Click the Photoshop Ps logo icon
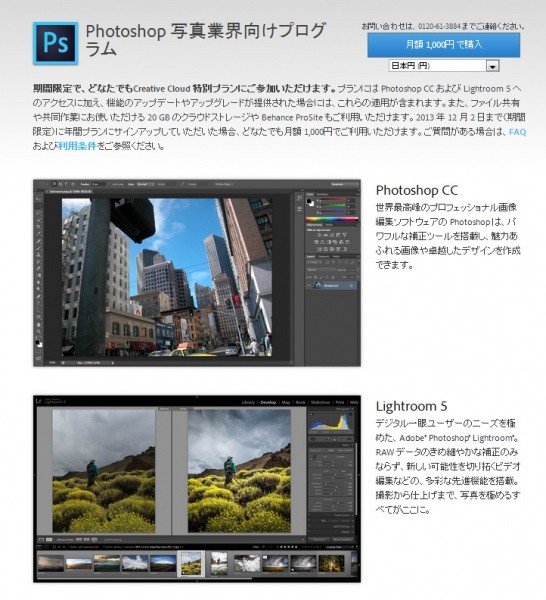This screenshot has height=600, width=546. (x=55, y=43)
